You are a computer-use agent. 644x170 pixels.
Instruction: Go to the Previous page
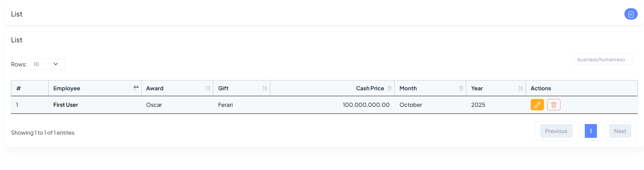pyautogui.click(x=556, y=131)
